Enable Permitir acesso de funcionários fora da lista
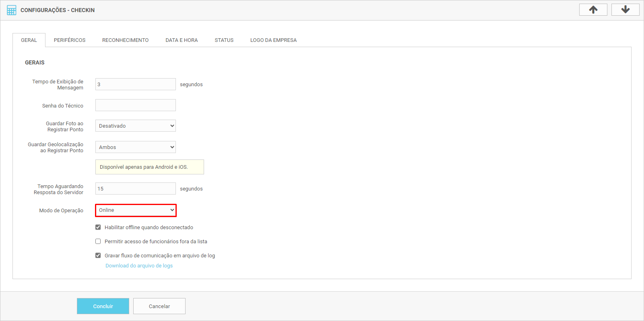This screenshot has width=644, height=321. [98, 241]
